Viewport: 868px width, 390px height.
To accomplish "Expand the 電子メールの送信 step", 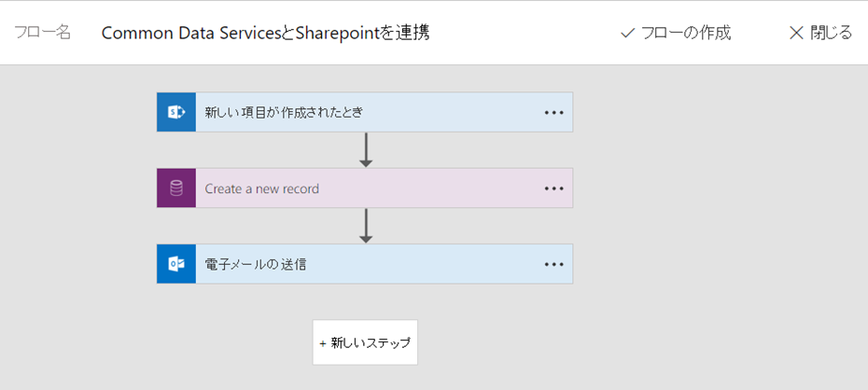I will pyautogui.click(x=364, y=264).
